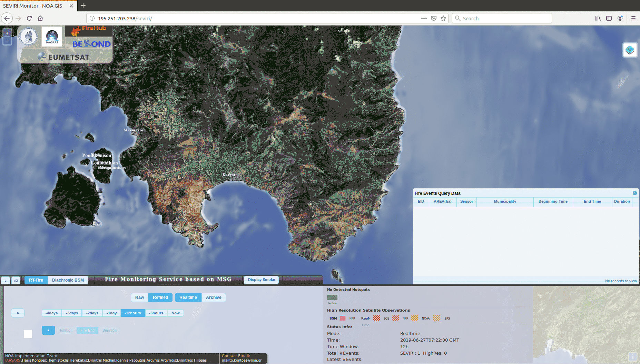
Task: Click the arrow icon left of RT-Fire
Action: [6, 281]
